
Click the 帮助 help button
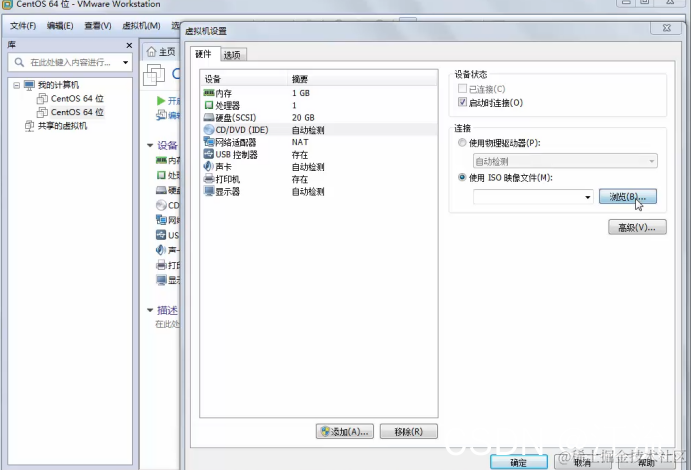647,462
